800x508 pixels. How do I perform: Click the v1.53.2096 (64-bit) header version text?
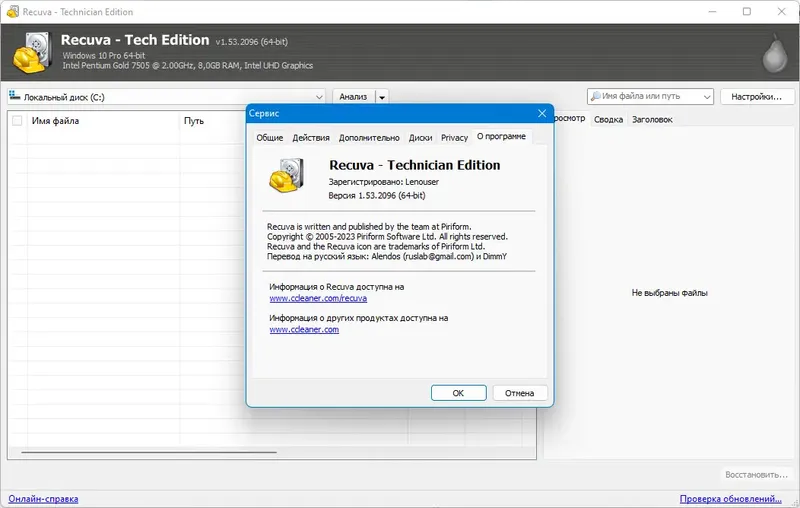pyautogui.click(x=252, y=42)
